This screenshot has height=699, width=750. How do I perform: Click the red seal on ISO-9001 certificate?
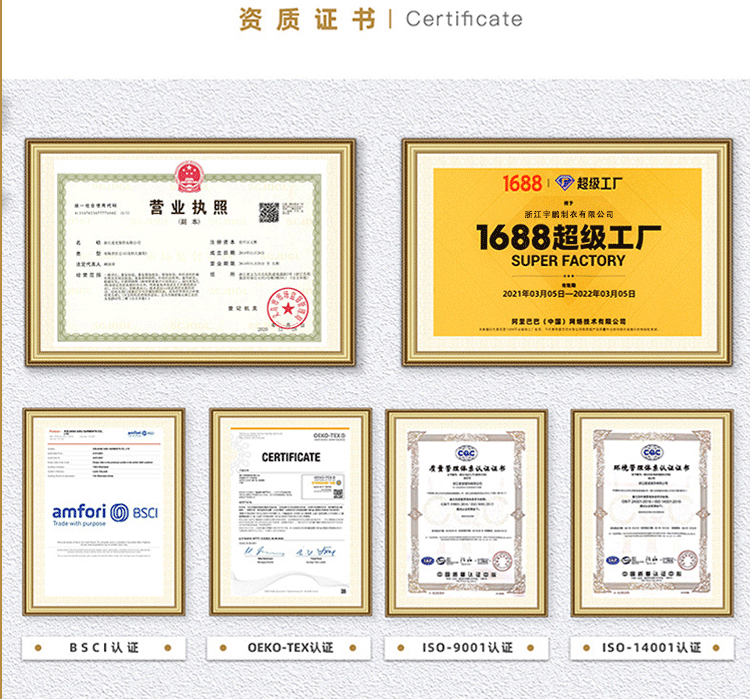point(502,561)
